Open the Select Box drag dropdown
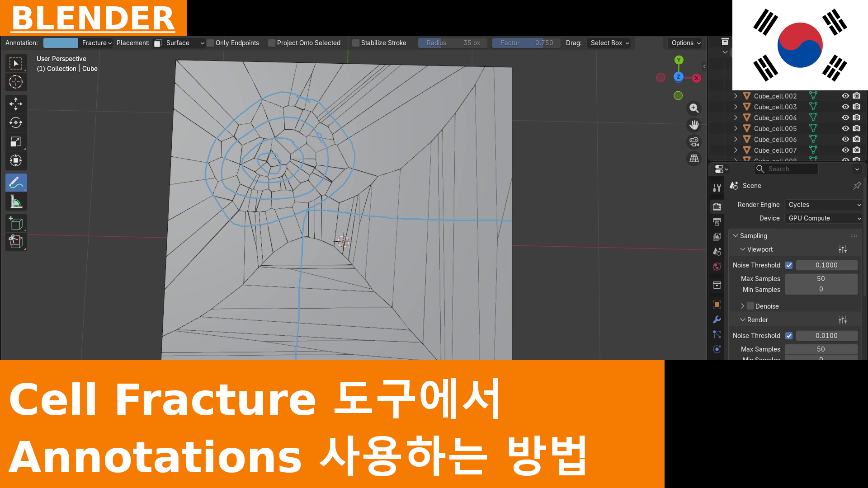 pyautogui.click(x=609, y=43)
